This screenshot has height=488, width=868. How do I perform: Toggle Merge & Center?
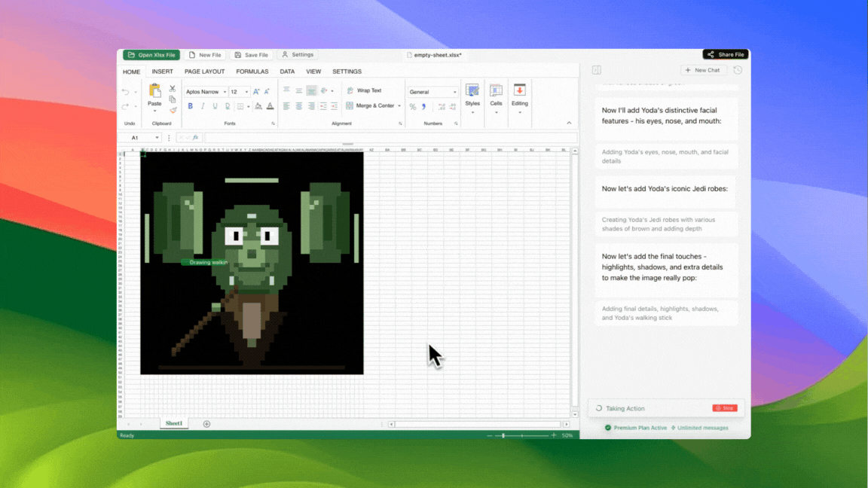coord(370,105)
